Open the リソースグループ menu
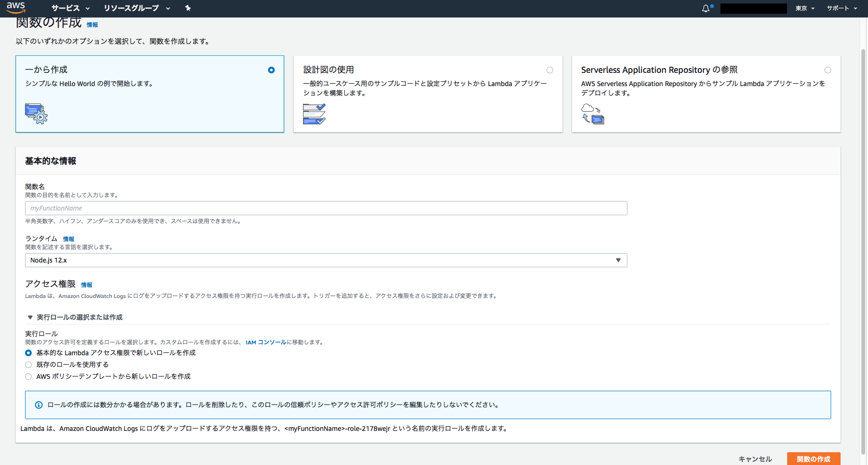Image resolution: width=868 pixels, height=465 pixels. [x=137, y=8]
